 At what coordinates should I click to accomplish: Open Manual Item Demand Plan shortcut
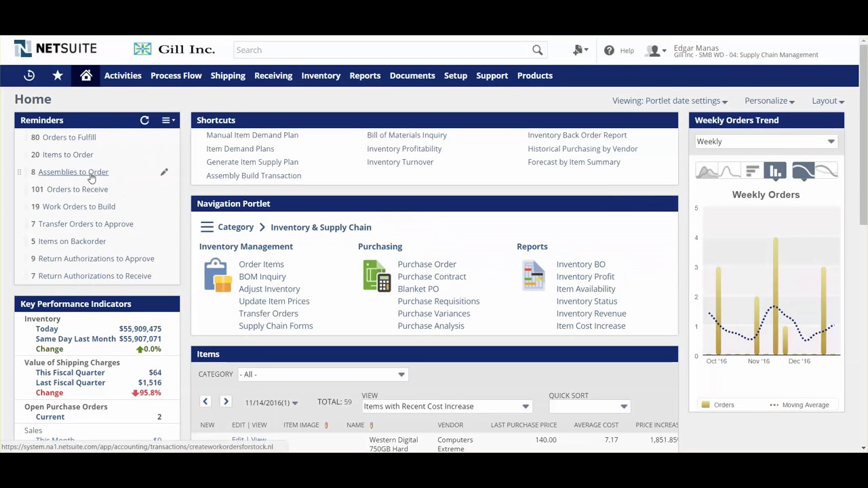[252, 135]
